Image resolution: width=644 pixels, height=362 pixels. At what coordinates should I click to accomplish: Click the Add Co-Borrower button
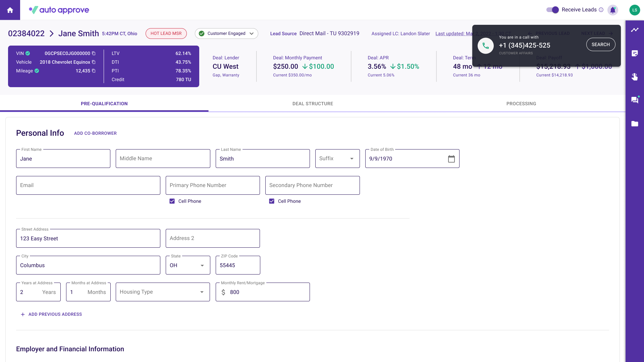click(95, 133)
